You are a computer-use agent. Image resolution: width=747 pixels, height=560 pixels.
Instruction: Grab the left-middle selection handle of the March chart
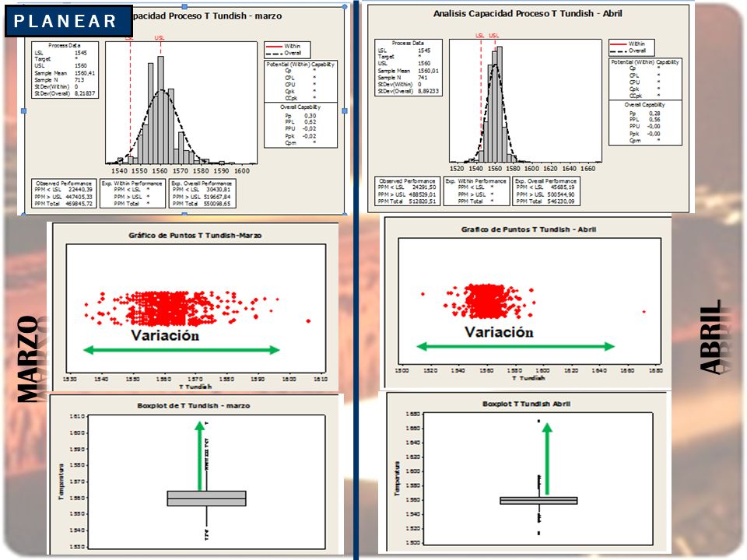24,110
